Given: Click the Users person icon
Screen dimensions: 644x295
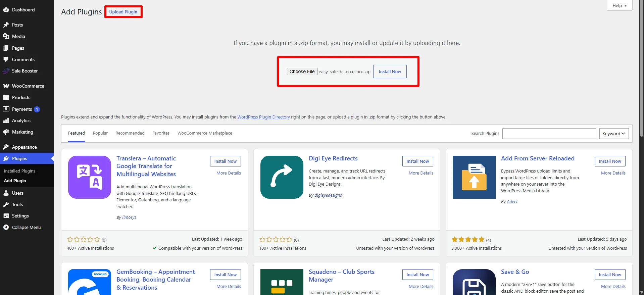Looking at the screenshot, I should (6, 193).
